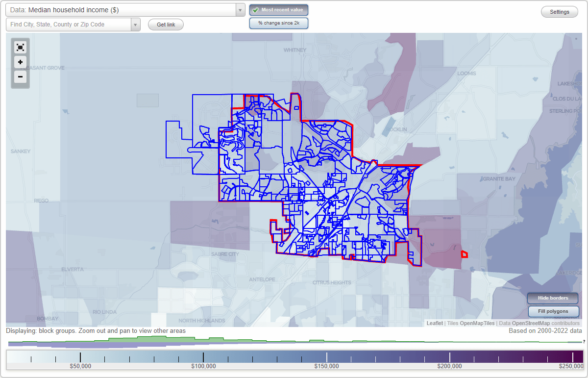This screenshot has height=378, width=588.
Task: Enable the % change since 2k view
Action: 278,23
